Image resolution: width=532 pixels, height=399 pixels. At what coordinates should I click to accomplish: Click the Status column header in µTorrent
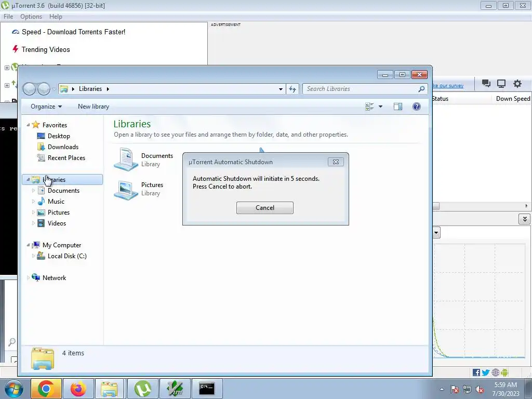[x=441, y=99]
